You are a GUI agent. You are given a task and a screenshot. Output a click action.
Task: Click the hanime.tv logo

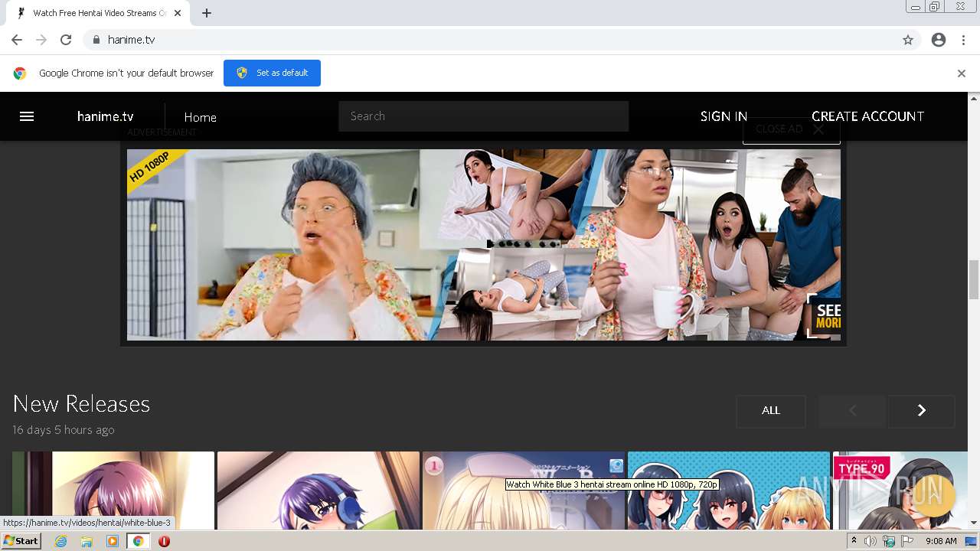pyautogui.click(x=106, y=116)
